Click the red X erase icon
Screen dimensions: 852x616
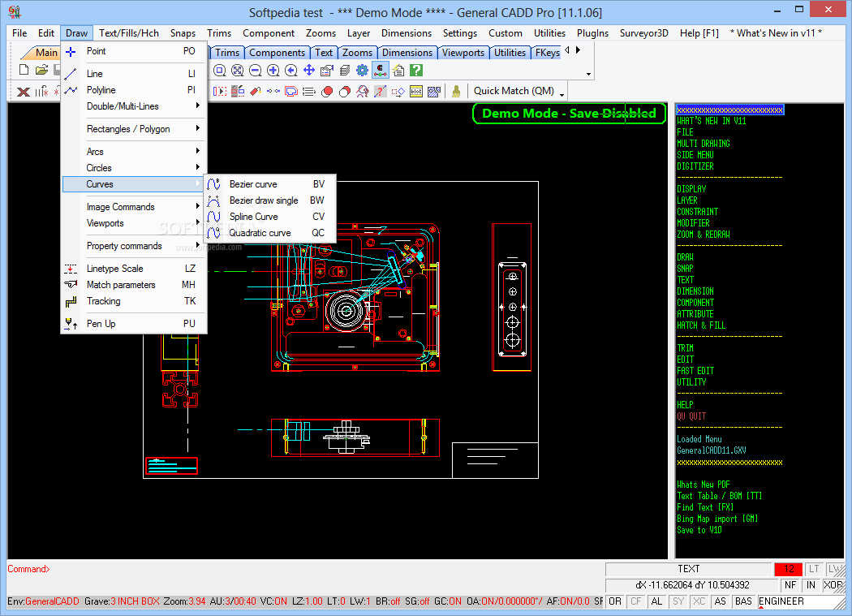pyautogui.click(x=24, y=92)
